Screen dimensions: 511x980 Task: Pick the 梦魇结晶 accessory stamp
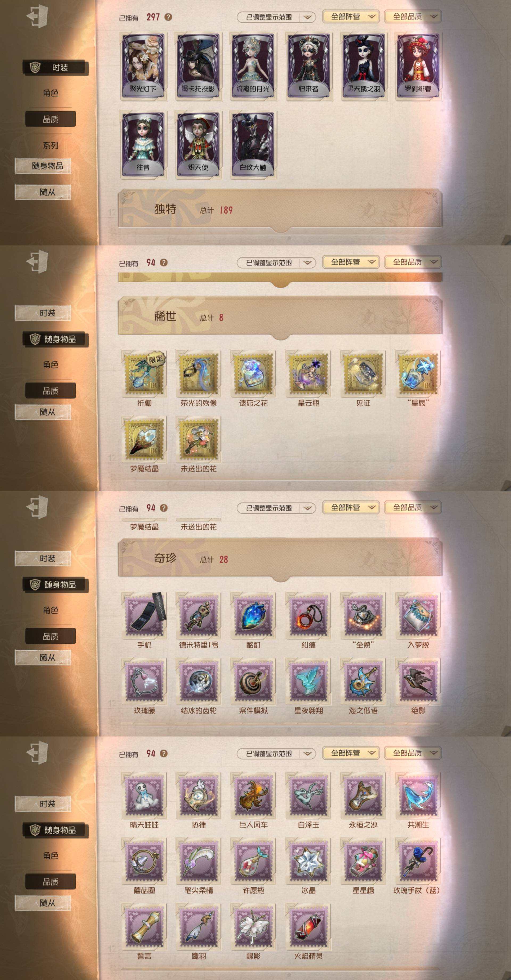144,439
